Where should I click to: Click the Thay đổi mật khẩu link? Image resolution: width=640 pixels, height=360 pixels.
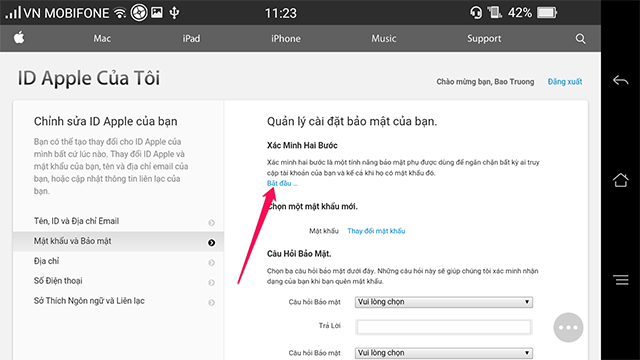pos(376,231)
